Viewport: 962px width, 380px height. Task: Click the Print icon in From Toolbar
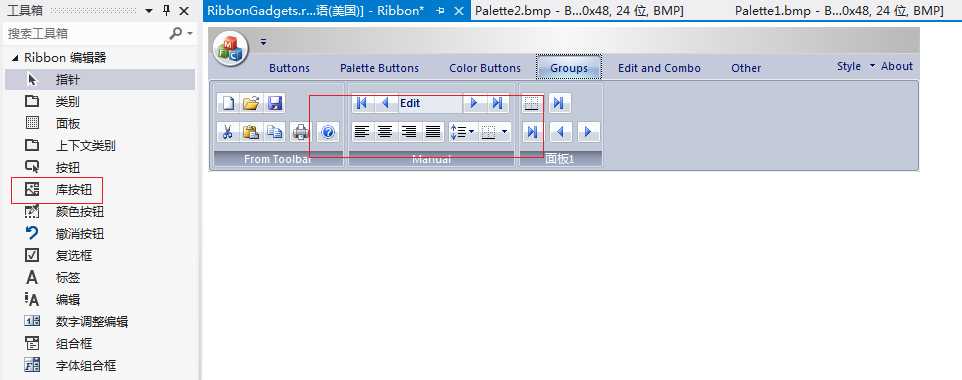tap(301, 131)
